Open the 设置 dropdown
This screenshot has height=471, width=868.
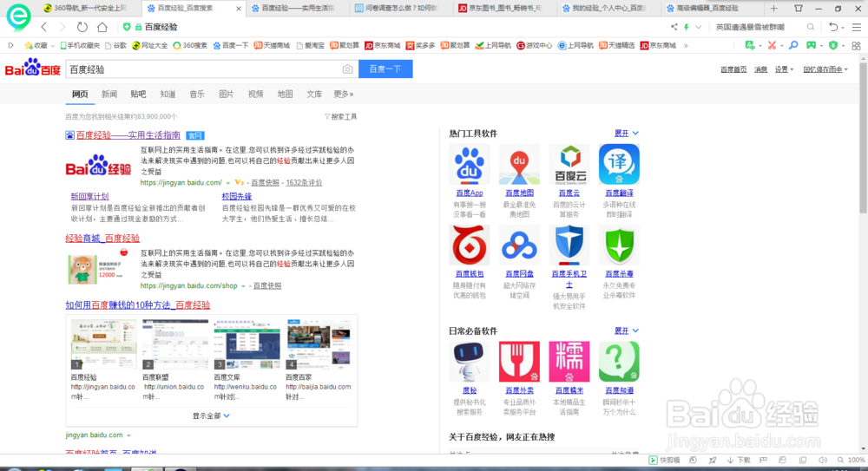784,69
